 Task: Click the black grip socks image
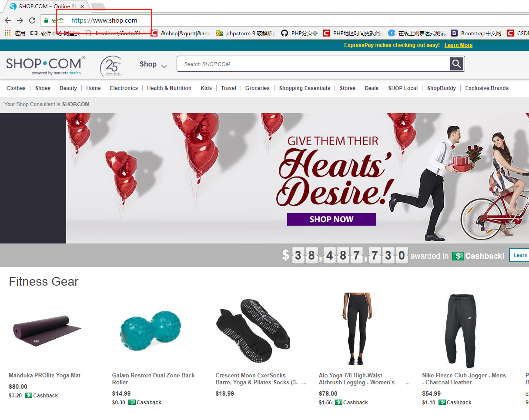253,331
